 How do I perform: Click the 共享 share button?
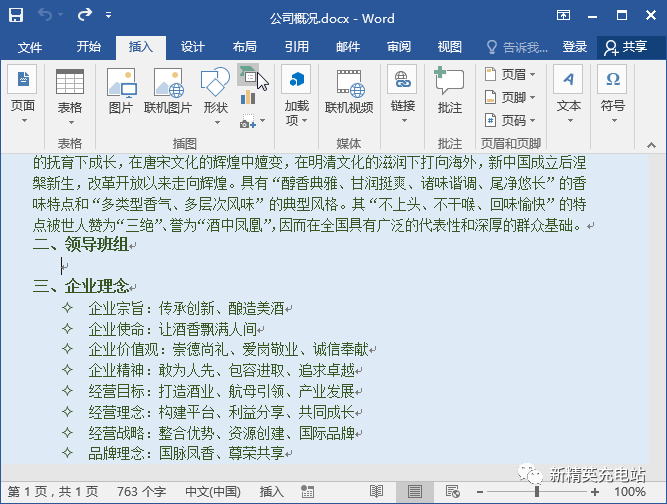(626, 47)
